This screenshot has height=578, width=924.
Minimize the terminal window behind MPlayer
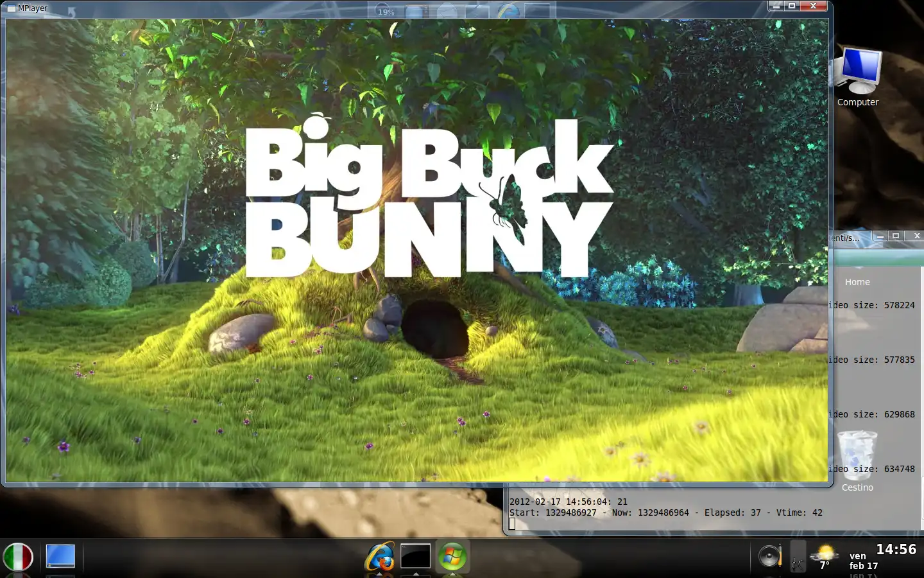click(880, 236)
